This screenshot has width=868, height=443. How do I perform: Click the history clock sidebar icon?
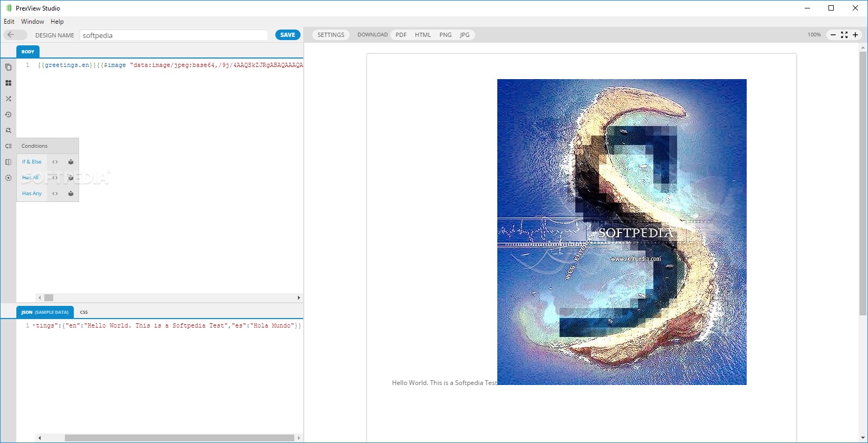point(8,114)
